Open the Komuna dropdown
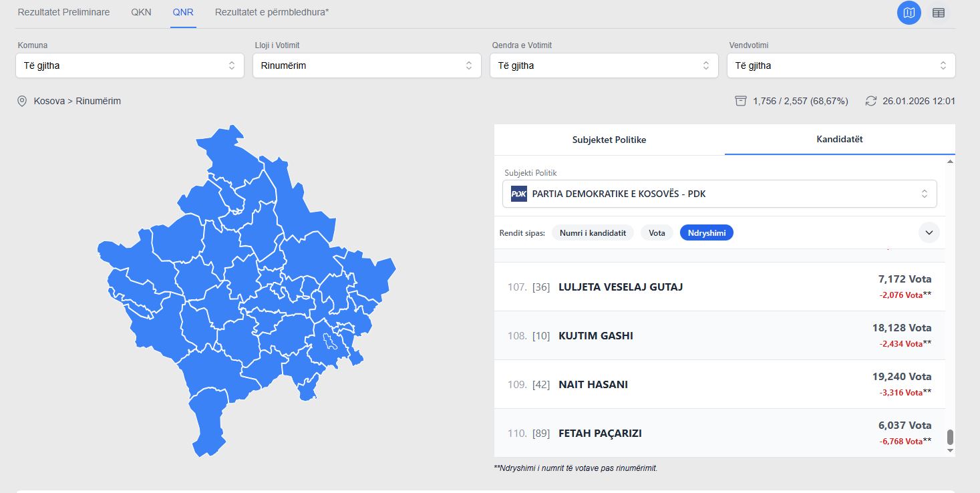 click(130, 65)
